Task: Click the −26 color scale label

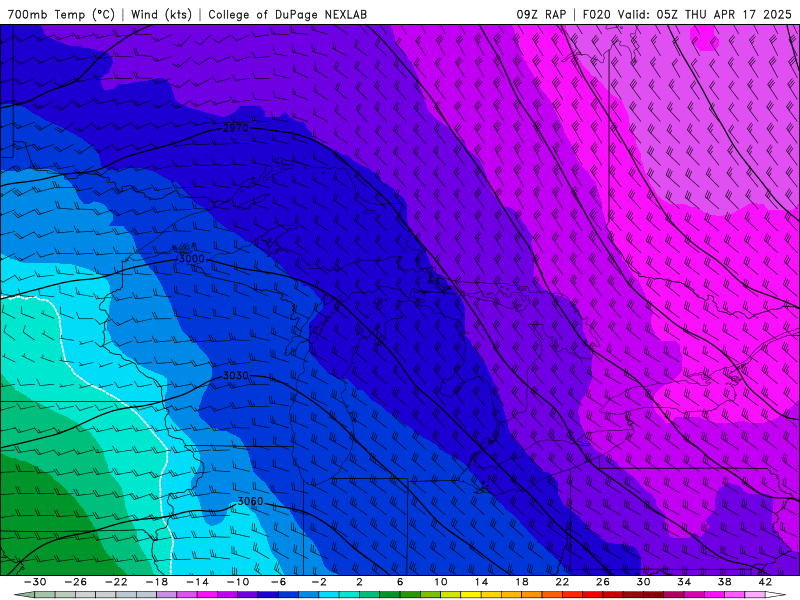Action: pyautogui.click(x=76, y=582)
